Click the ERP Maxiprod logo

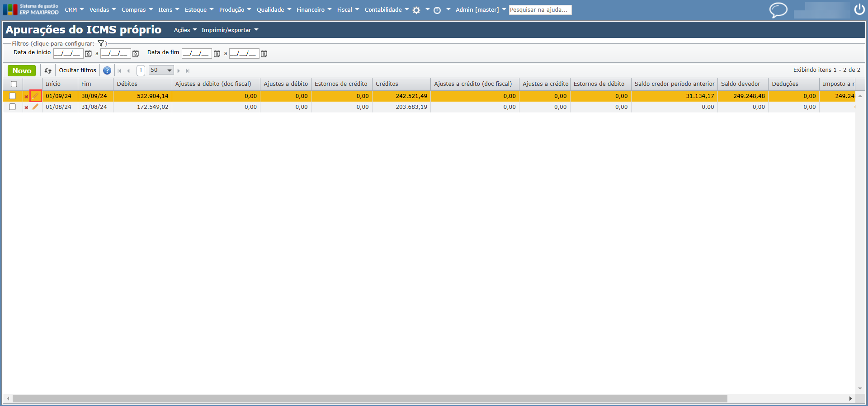point(31,9)
